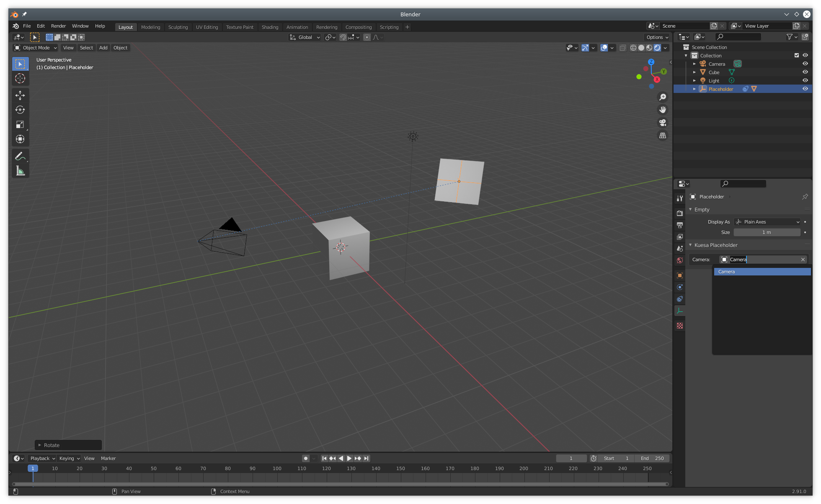This screenshot has width=821, height=504.
Task: Switch to the Scripting workspace tab
Action: [x=389, y=27]
